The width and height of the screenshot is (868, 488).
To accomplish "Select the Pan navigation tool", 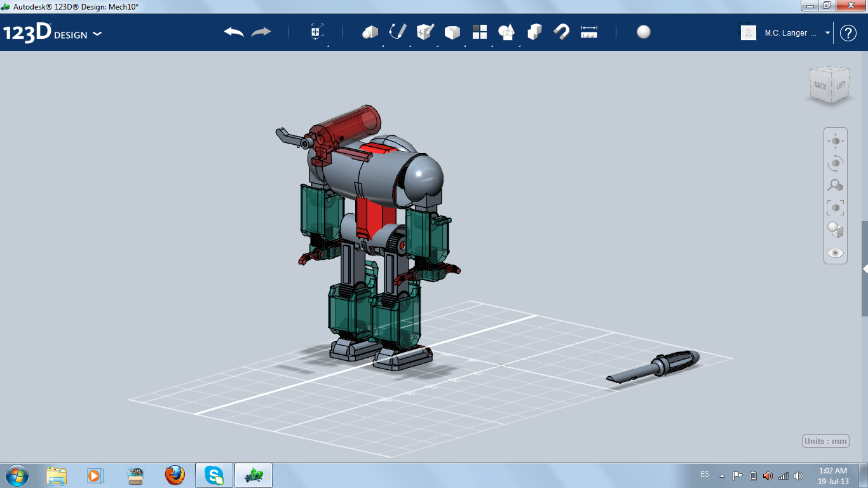I will tap(836, 140).
